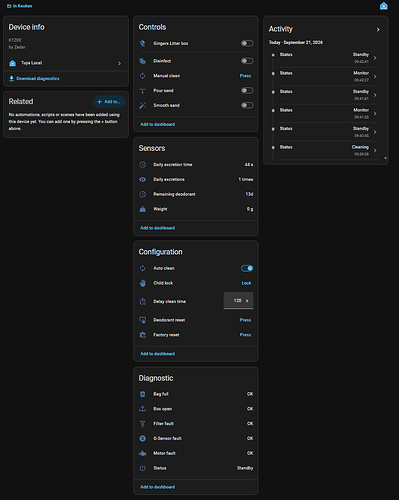Open the Cleaning activity entry chevron
Image resolution: width=399 pixels, height=500 pixels.
pos(375,151)
